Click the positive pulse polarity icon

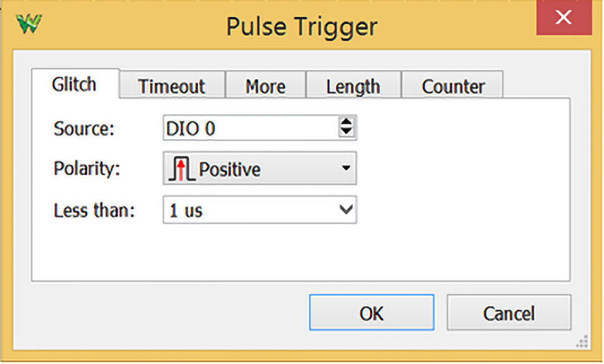click(181, 169)
